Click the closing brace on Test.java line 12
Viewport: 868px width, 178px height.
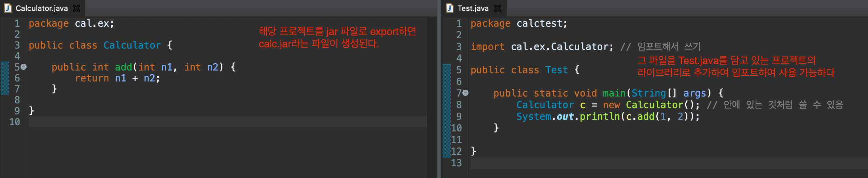pyautogui.click(x=473, y=151)
